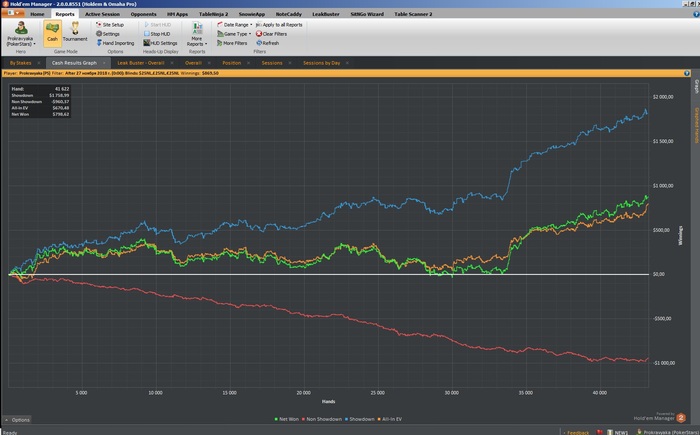Screen dimensions: 700x435
Task: Click the help icon in title ribbon
Action: [x=696, y=14]
